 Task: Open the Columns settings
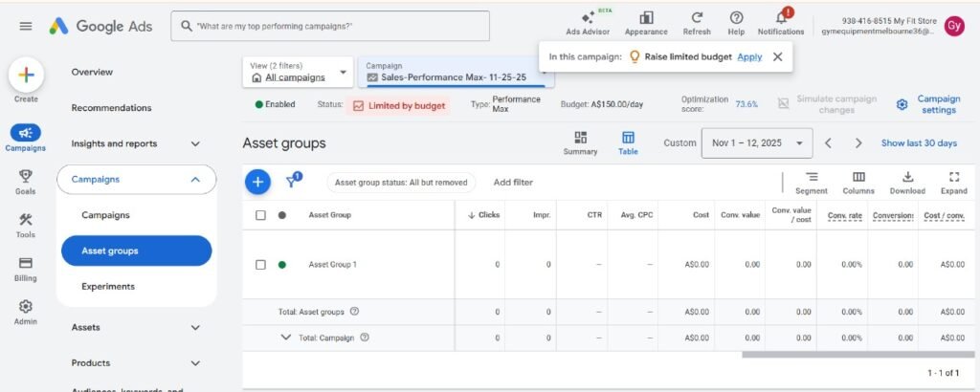click(x=858, y=183)
